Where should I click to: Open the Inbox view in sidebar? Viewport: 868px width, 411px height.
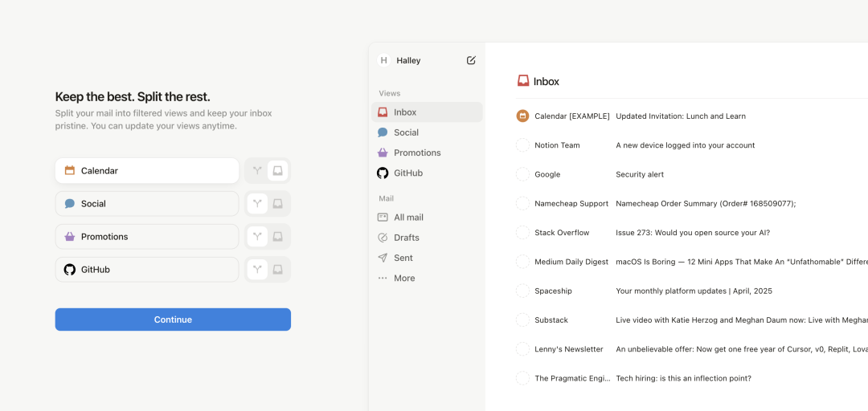click(427, 112)
